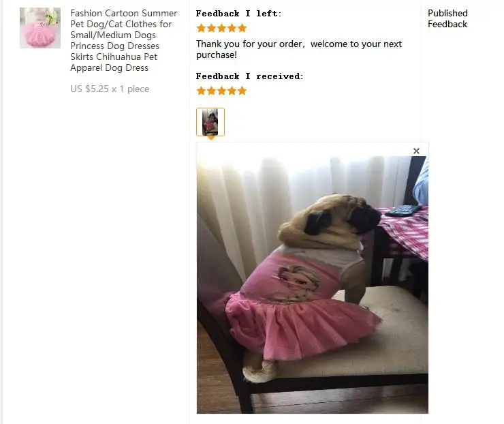This screenshot has height=424, width=504.
Task: Open the small feedback photo thumbnail
Action: pyautogui.click(x=210, y=122)
